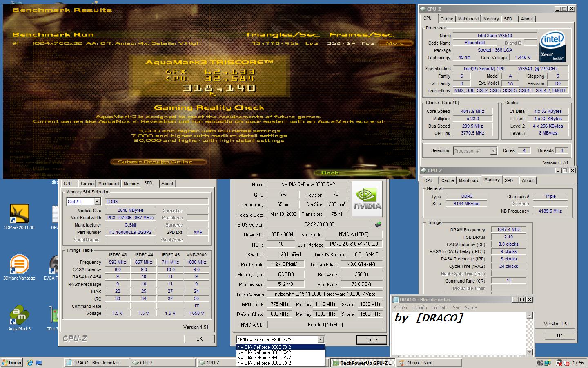This screenshot has width=588, height=368.
Task: Click the Core Speed value 4817.9 MHz
Action: pos(472,111)
